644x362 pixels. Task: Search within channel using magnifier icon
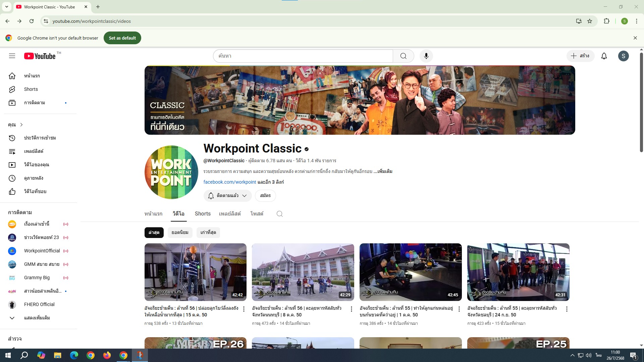click(280, 214)
